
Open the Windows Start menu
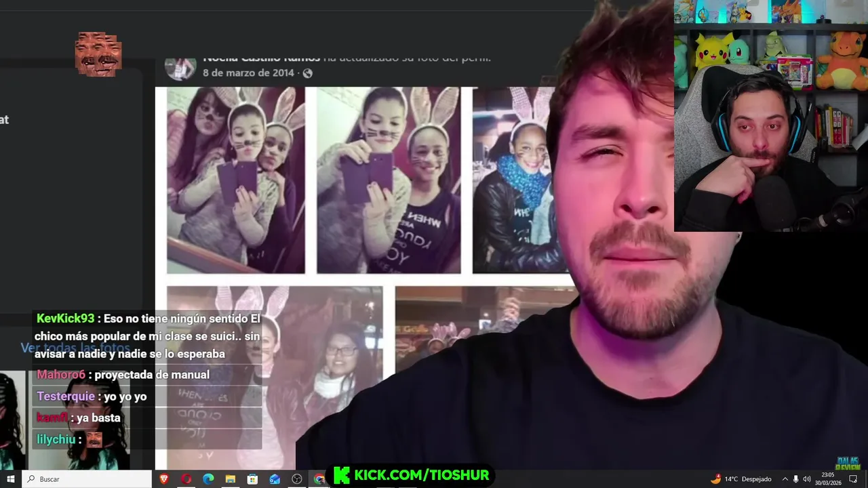[10, 479]
